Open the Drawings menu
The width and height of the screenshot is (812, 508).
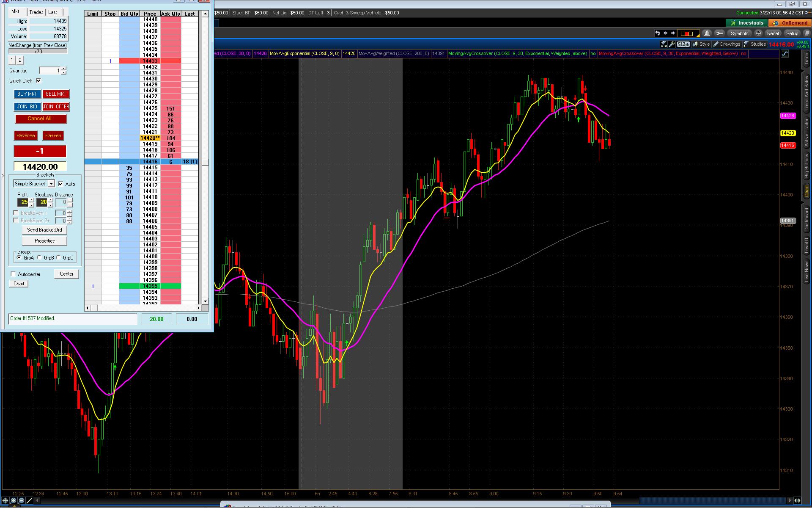pyautogui.click(x=727, y=44)
